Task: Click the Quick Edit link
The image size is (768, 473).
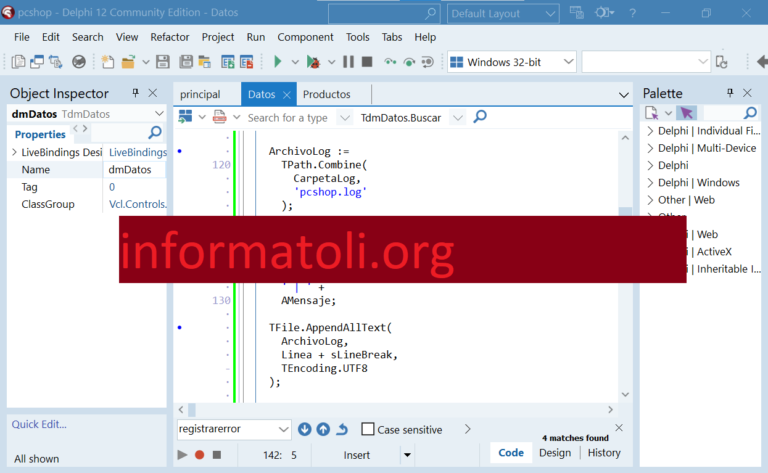Action: click(39, 424)
